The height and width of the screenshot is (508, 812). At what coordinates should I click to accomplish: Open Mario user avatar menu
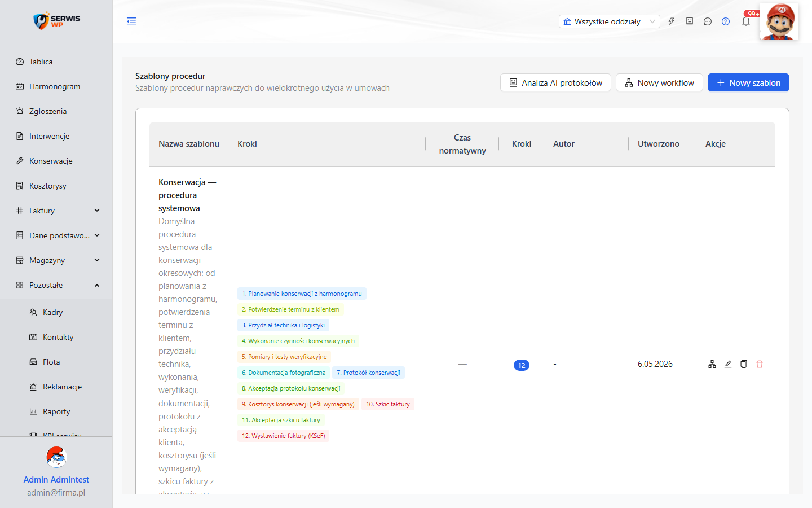click(779, 21)
